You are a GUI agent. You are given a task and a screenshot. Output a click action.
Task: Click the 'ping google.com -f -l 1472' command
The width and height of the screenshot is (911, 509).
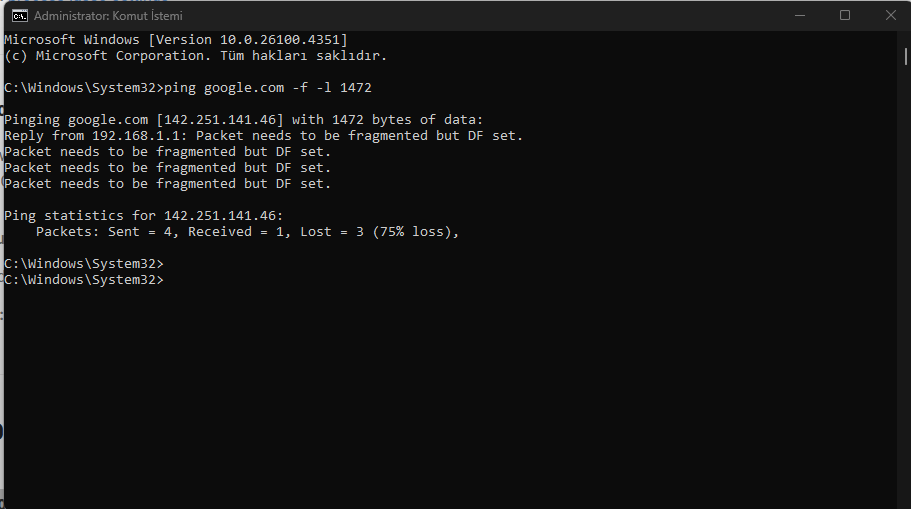click(268, 88)
